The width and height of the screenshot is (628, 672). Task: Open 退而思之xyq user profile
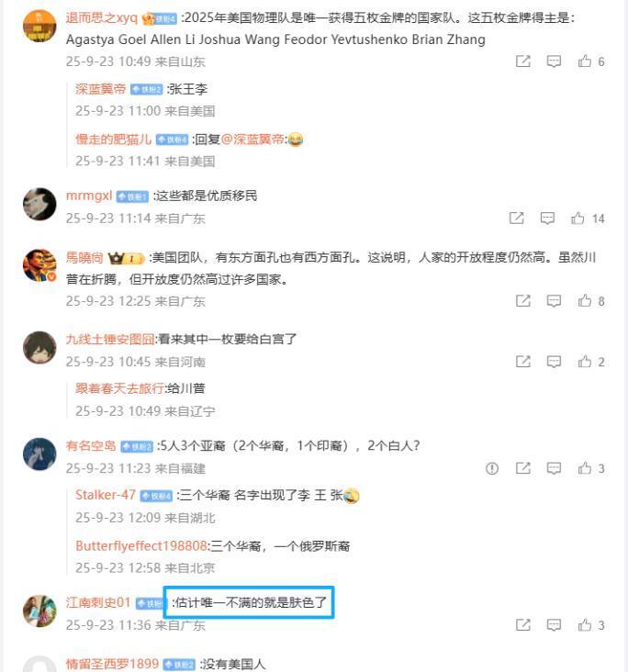102,17
